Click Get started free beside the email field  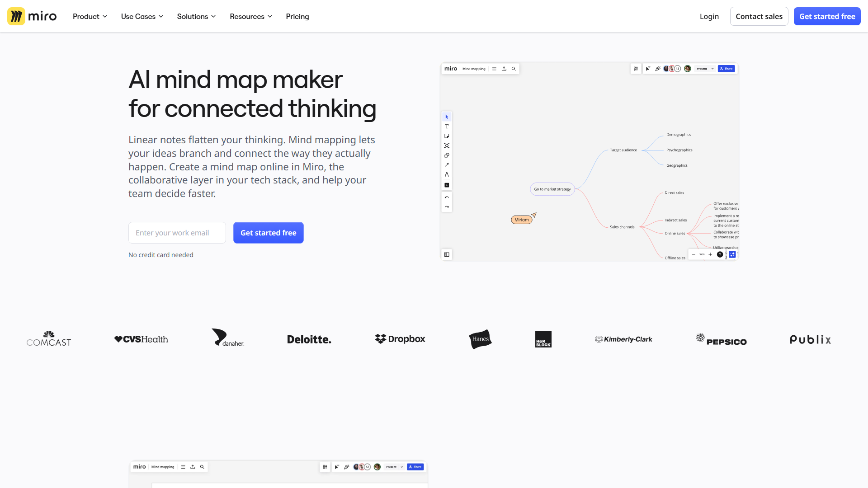pyautogui.click(x=269, y=233)
